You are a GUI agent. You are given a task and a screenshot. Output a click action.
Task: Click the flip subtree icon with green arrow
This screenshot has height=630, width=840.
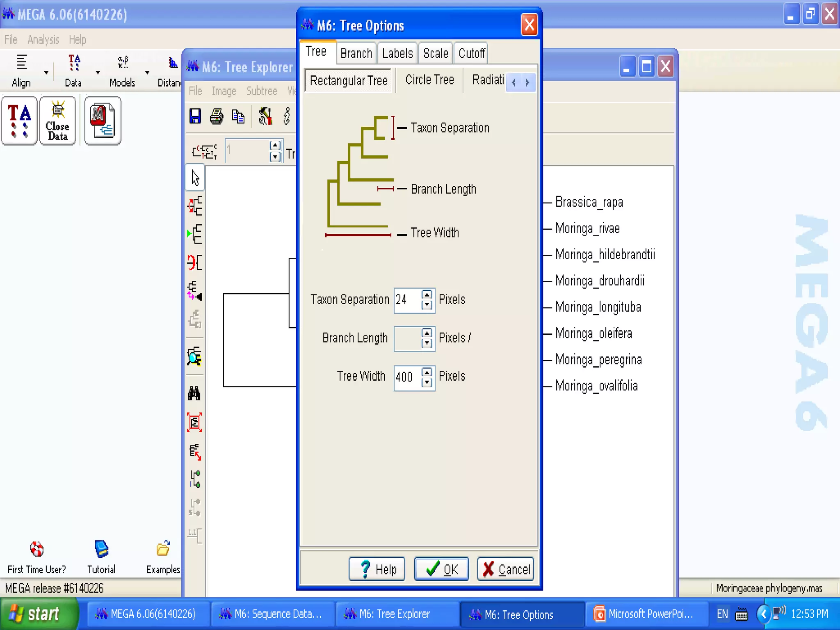[195, 234]
